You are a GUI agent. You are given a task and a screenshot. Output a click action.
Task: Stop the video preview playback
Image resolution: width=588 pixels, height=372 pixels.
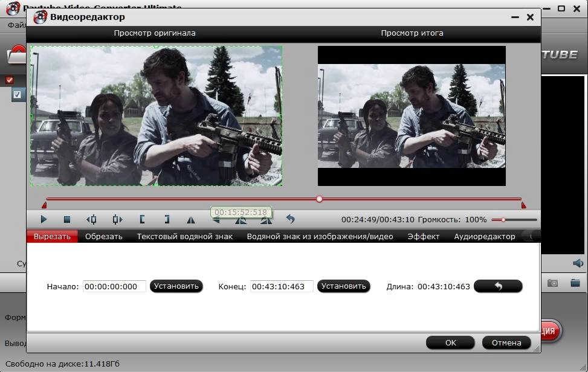67,220
